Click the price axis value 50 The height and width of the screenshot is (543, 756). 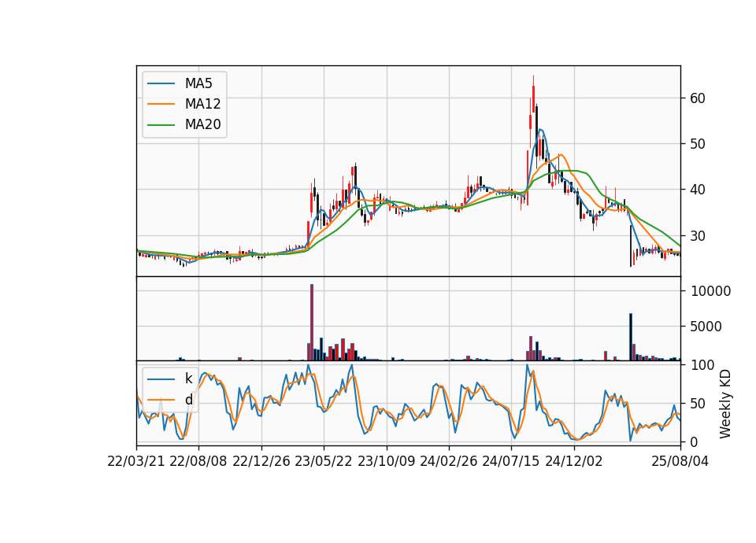698,144
